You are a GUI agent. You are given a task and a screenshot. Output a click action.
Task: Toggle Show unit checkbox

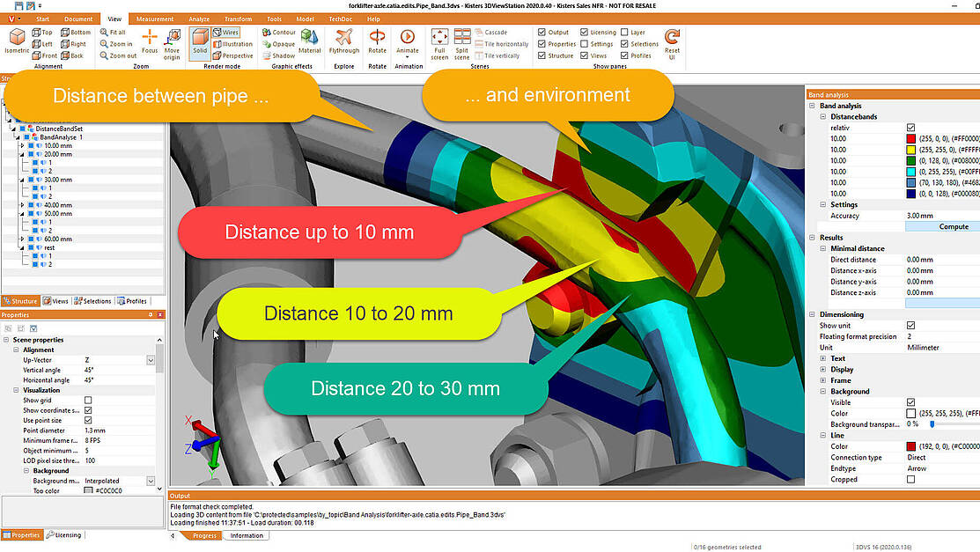click(910, 326)
